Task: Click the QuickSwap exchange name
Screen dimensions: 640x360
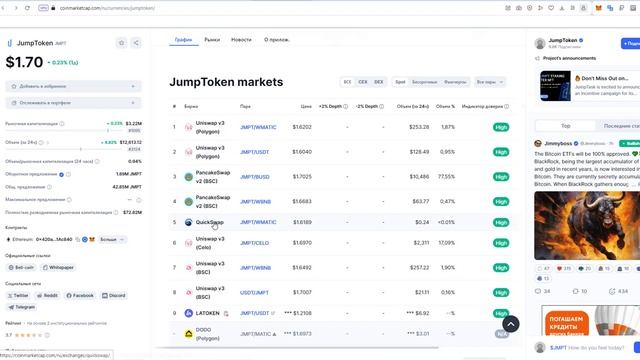Action: point(209,222)
